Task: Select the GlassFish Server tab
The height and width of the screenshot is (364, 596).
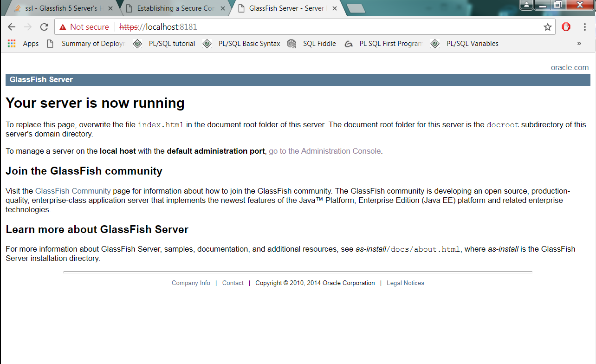Action: click(x=288, y=8)
